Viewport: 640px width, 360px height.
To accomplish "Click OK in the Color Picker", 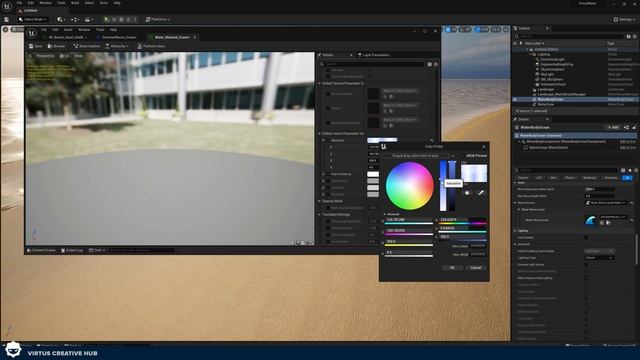I will coord(452,268).
